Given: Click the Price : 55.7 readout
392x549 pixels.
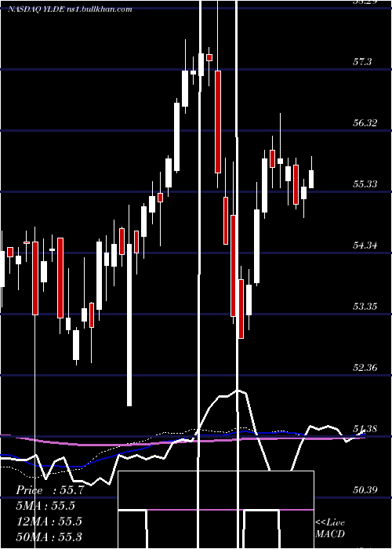Looking at the screenshot, I should point(50,490).
